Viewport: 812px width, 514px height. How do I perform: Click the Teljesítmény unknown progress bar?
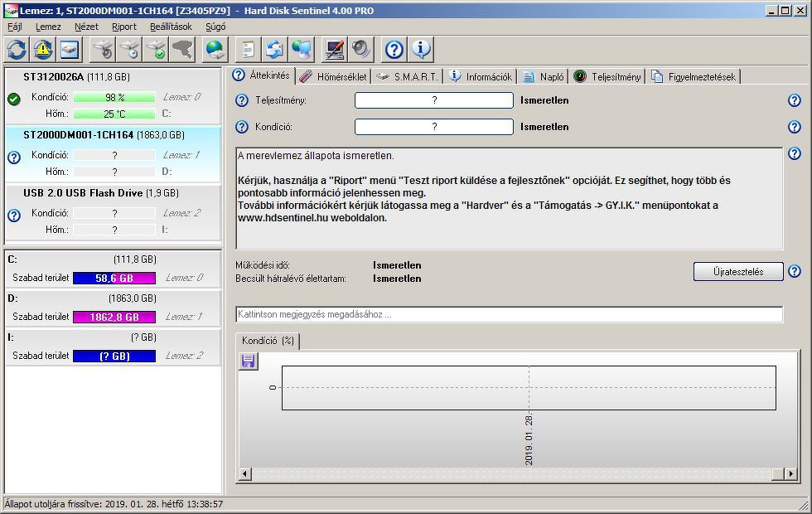434,100
